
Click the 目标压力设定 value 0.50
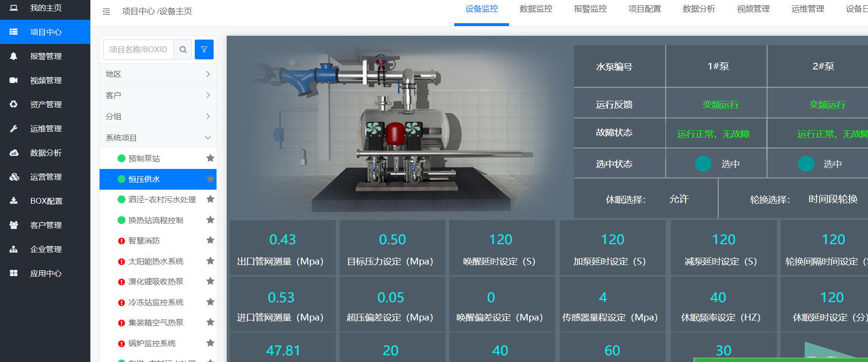point(392,239)
